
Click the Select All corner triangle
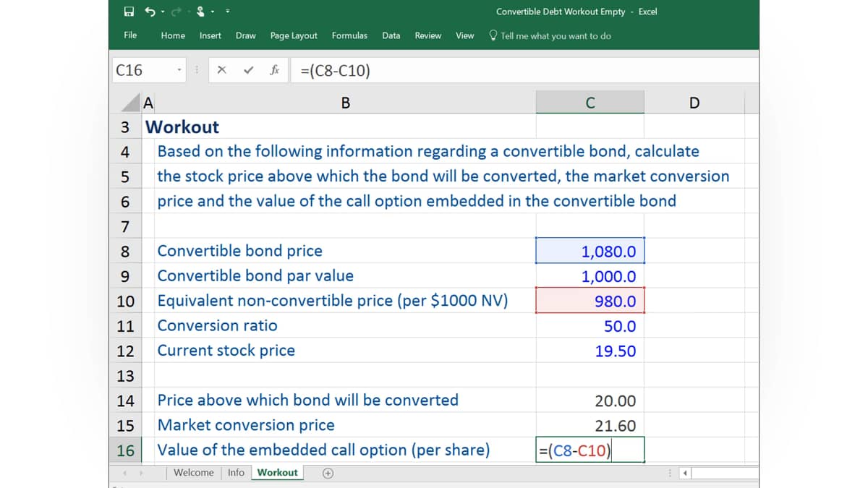[x=132, y=103]
